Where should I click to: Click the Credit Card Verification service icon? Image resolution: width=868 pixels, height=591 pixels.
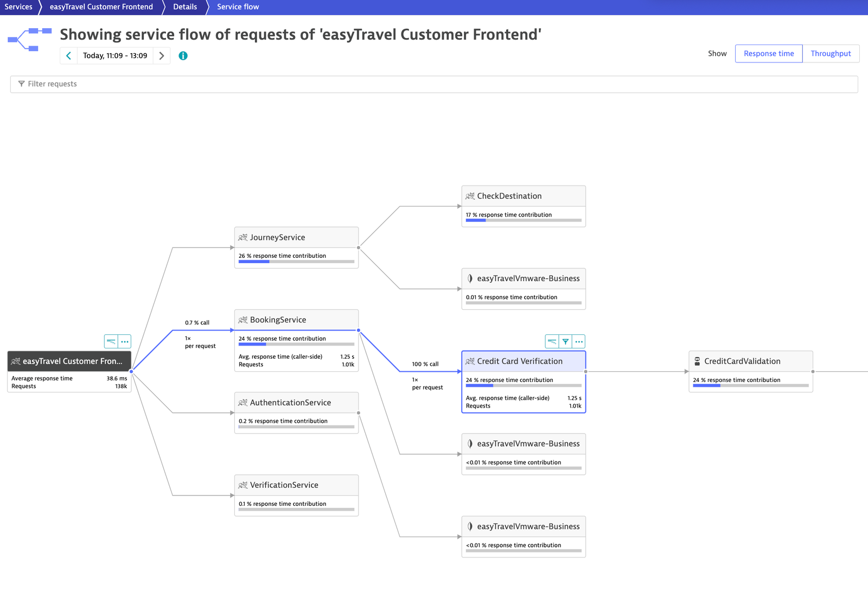coord(470,361)
